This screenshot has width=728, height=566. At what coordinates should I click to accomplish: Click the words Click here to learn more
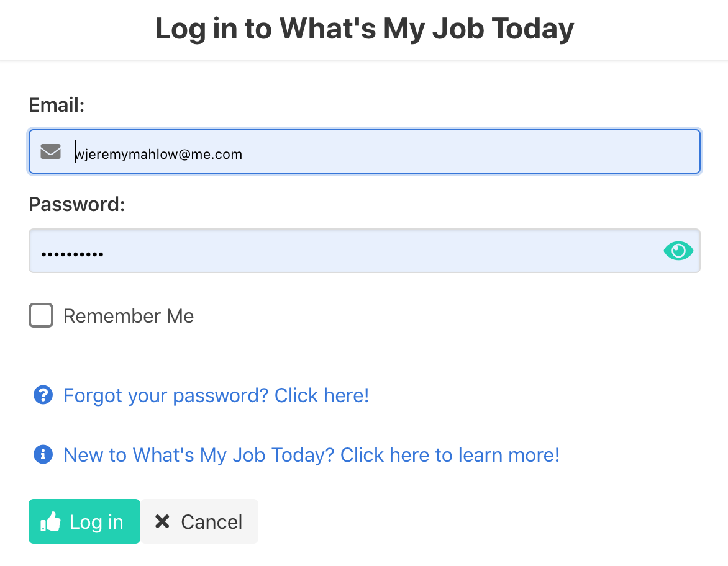click(x=450, y=455)
